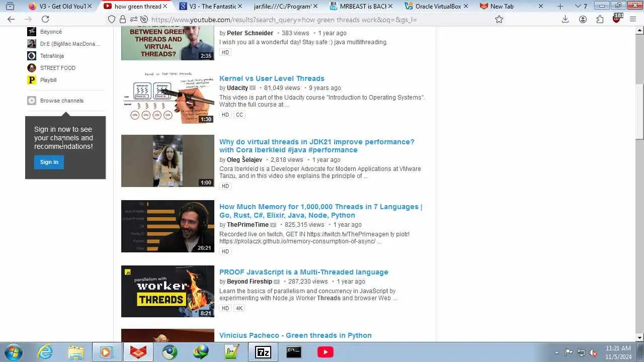Launch Internet Explorer from taskbar
This screenshot has height=362, width=644.
[45, 352]
